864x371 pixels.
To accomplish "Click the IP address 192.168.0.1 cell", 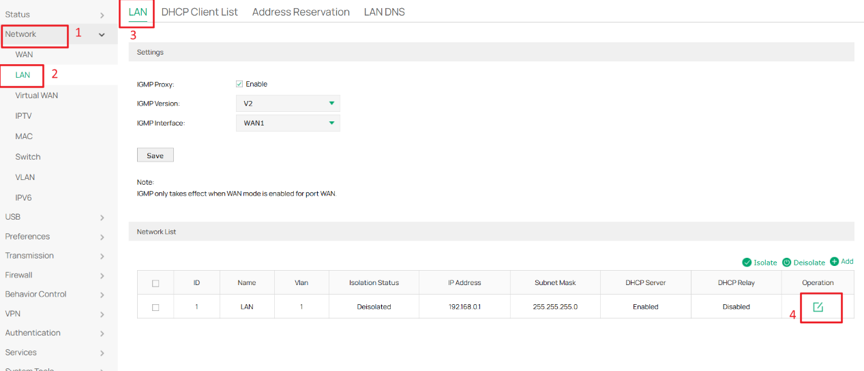I will [x=465, y=307].
